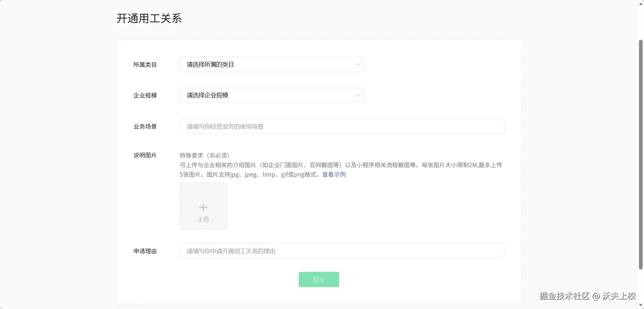Open the 查看示例 example link

tap(333, 175)
